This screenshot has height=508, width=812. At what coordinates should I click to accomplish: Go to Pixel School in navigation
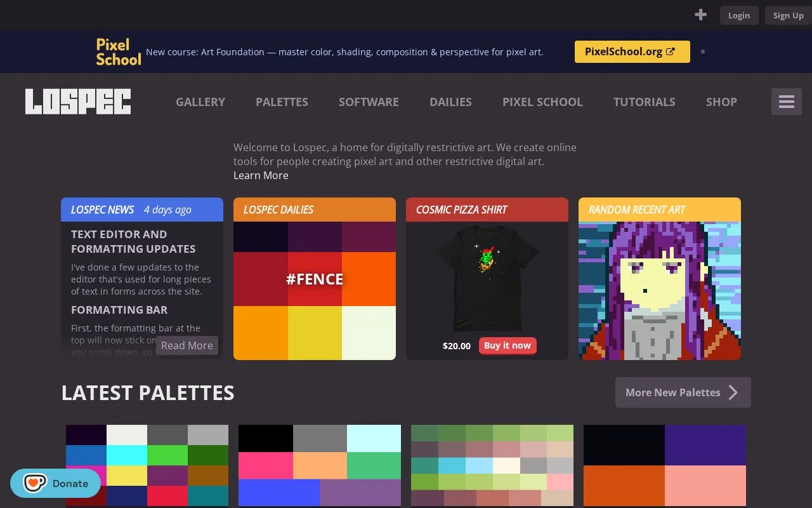click(542, 102)
